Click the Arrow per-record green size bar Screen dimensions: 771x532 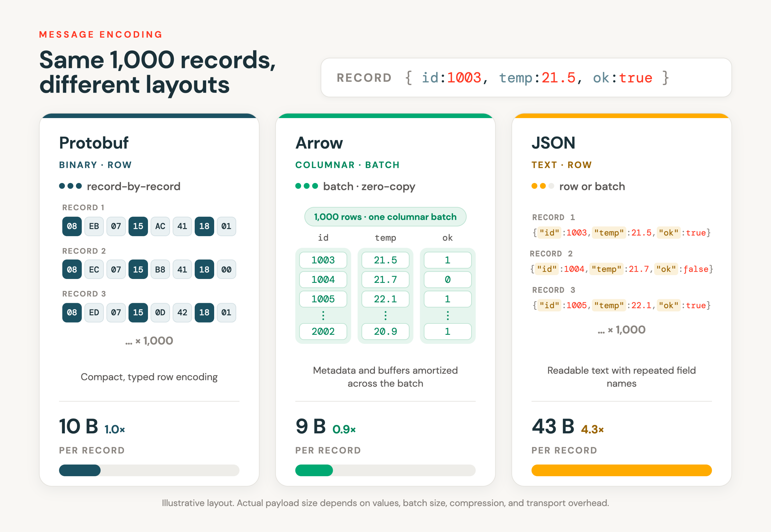pos(314,470)
